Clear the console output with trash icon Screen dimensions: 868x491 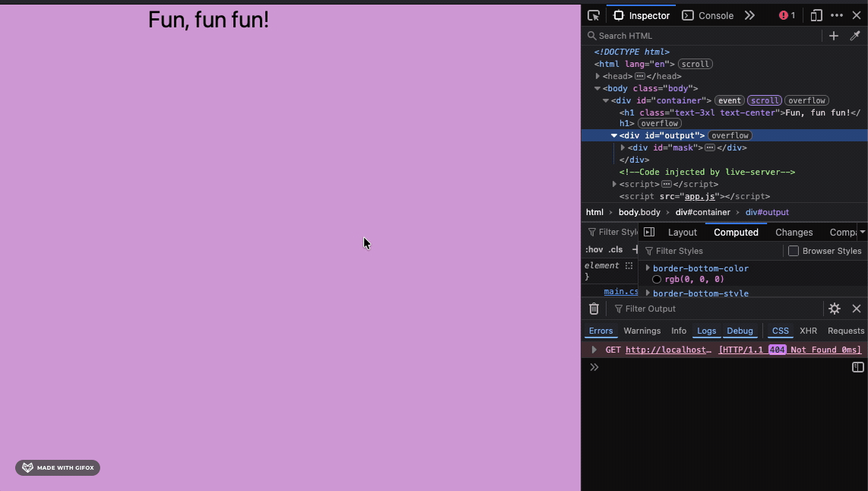(594, 309)
